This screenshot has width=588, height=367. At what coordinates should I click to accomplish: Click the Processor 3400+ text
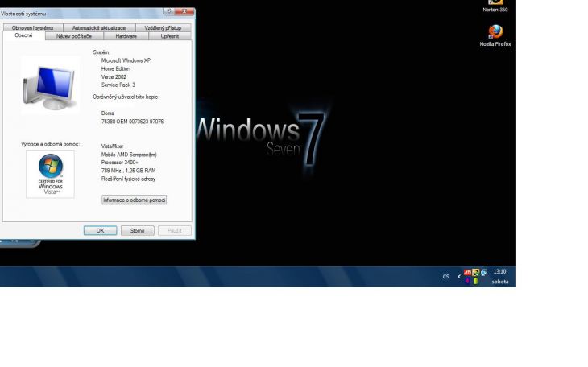coord(119,163)
